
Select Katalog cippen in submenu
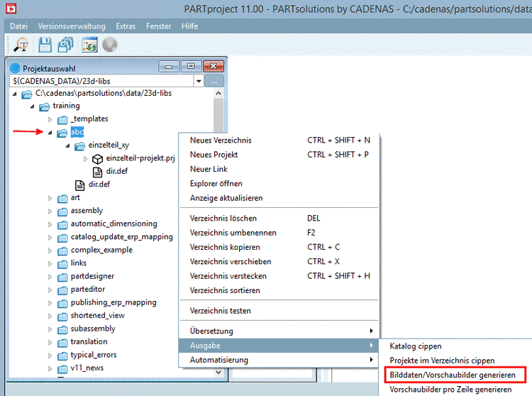point(455,346)
